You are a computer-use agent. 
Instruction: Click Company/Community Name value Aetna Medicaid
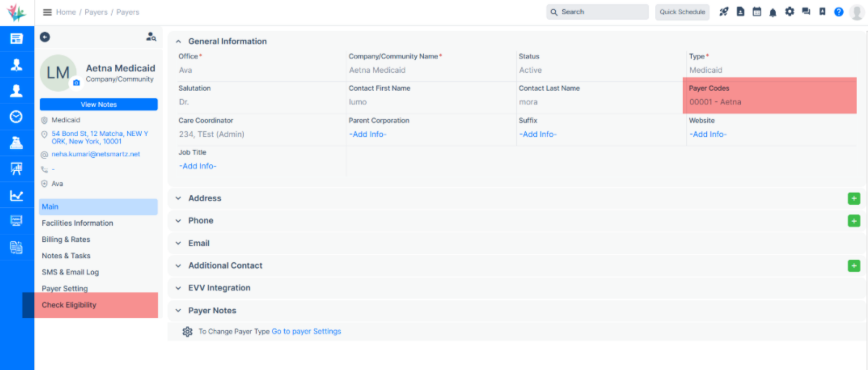(377, 70)
